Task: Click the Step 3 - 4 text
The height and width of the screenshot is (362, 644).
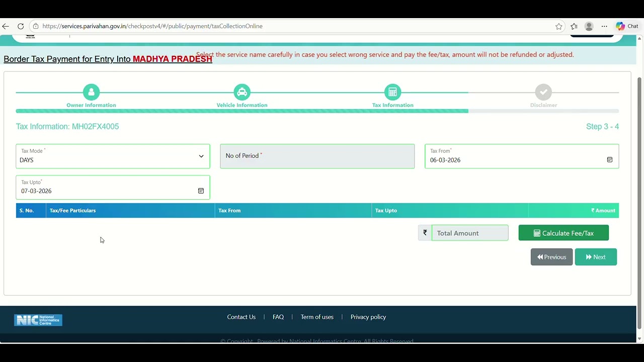Action: point(602,126)
